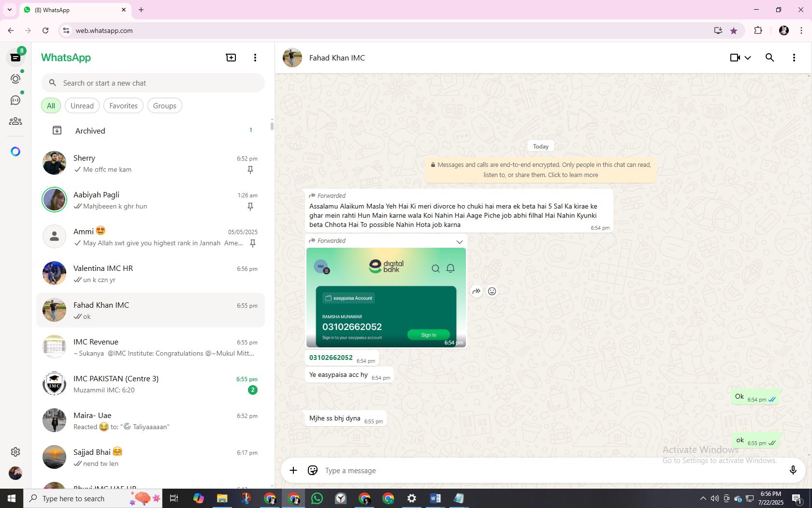The width and height of the screenshot is (812, 508).
Task: Go back in browser history
Action: coord(11,30)
